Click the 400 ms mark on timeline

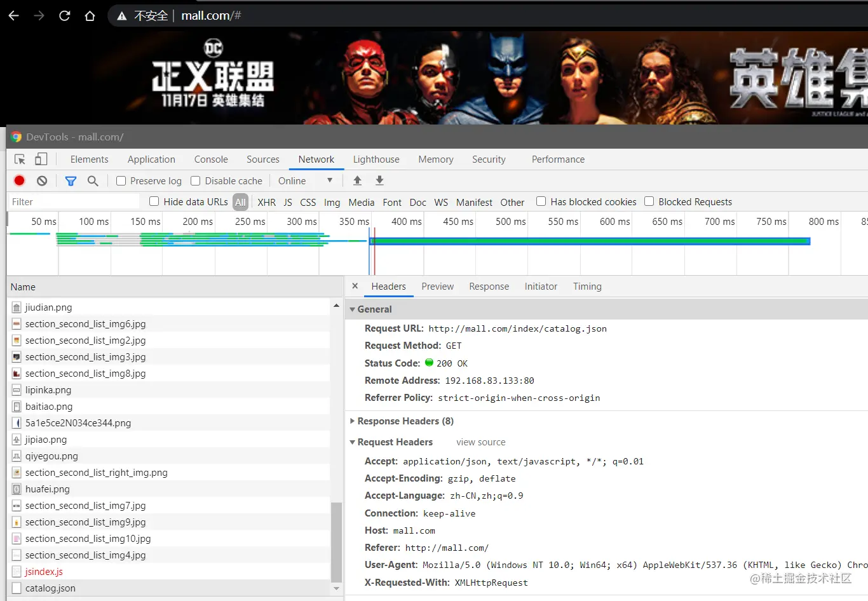pyautogui.click(x=407, y=221)
